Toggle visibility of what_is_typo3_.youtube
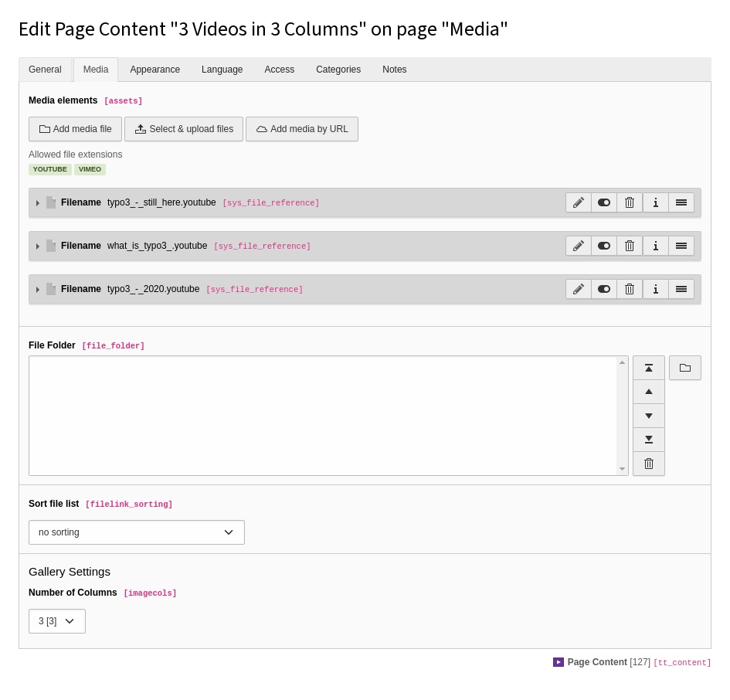 [604, 246]
